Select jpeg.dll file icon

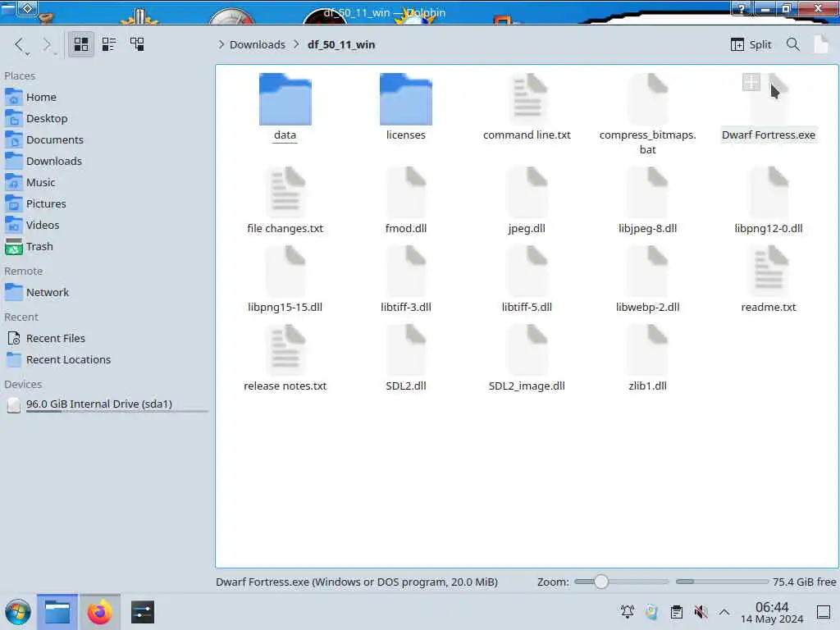pyautogui.click(x=527, y=193)
